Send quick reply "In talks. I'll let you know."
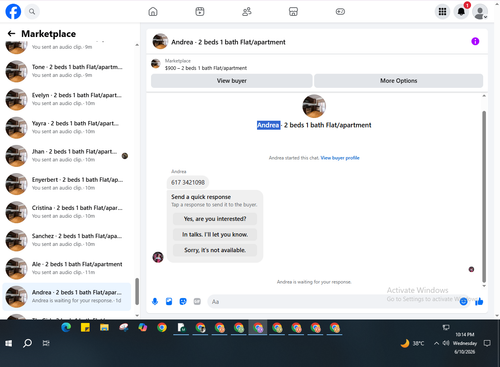Viewport: 500px width, 367px height. tap(215, 234)
